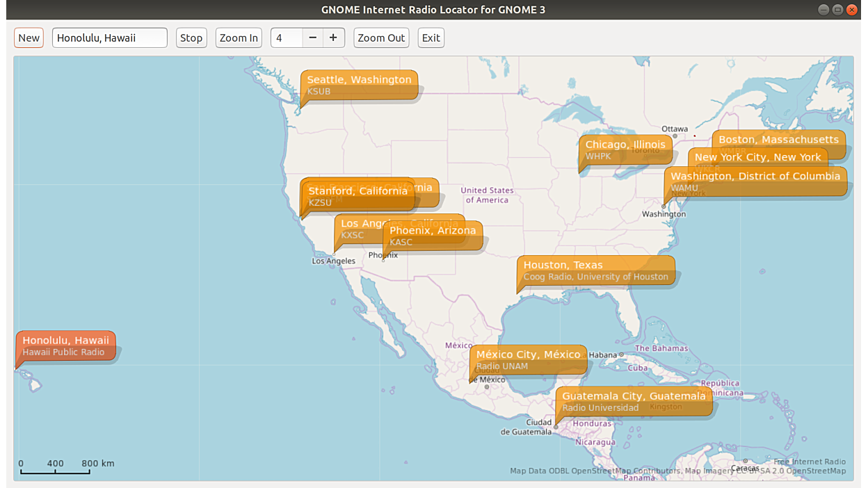The image size is (868, 488).
Task: Stop radio playback
Action: (191, 38)
